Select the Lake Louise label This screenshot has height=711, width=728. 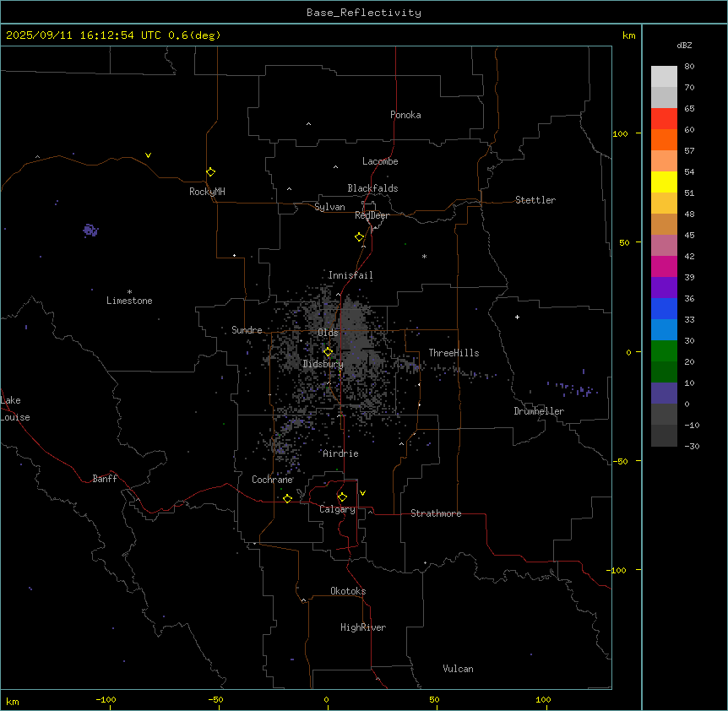[x=14, y=409]
